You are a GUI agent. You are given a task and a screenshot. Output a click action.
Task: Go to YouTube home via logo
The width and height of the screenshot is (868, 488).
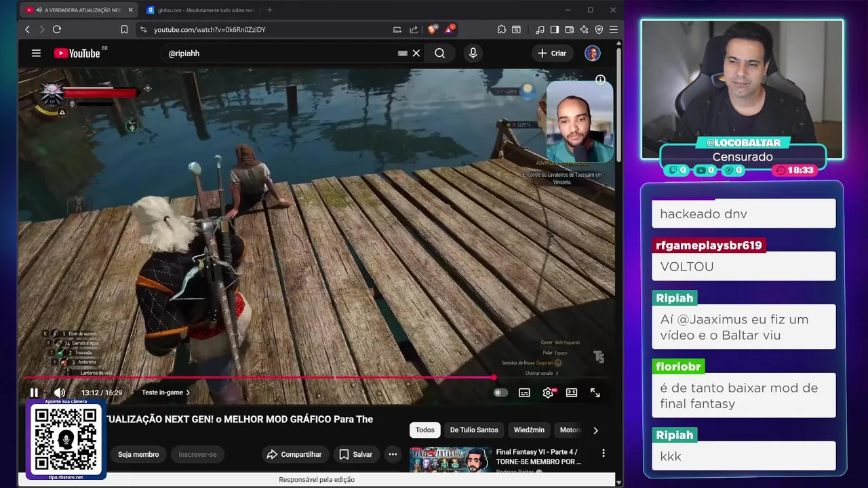coord(79,53)
